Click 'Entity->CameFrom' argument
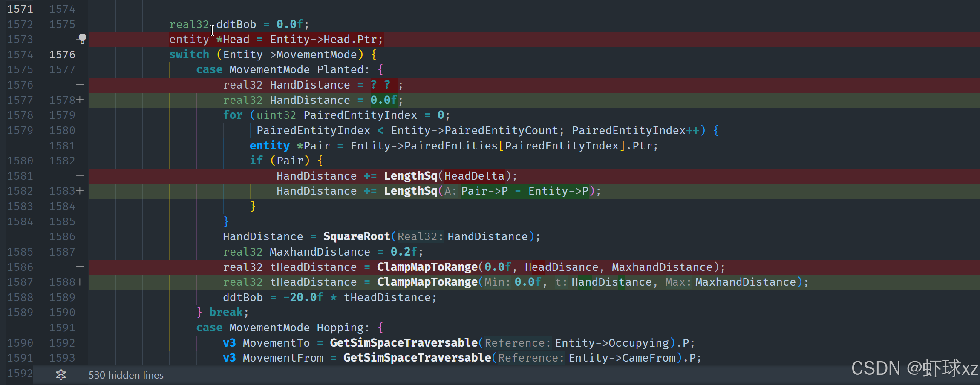The image size is (980, 385). [622, 358]
